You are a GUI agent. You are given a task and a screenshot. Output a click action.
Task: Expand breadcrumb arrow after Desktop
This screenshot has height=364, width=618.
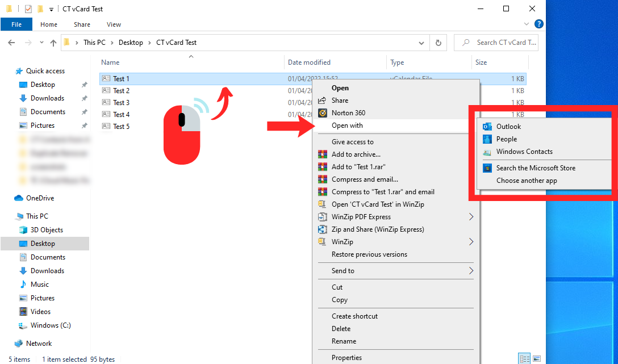pos(150,43)
